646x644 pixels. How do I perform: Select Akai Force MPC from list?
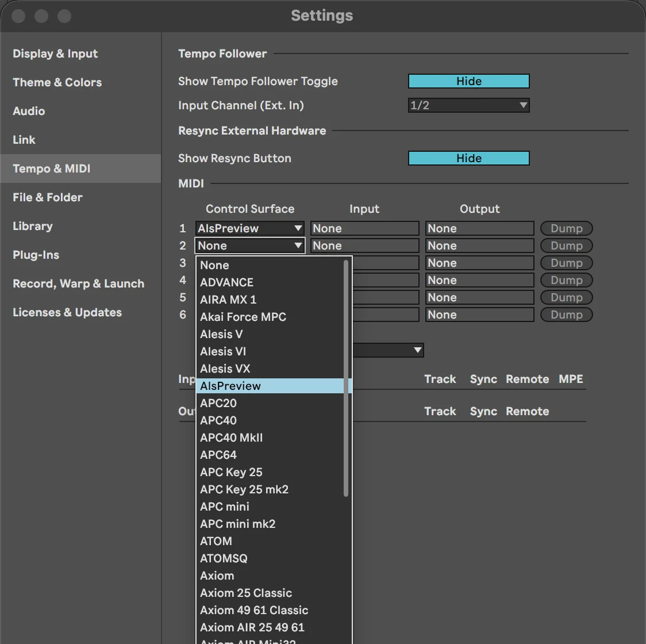pyautogui.click(x=270, y=317)
